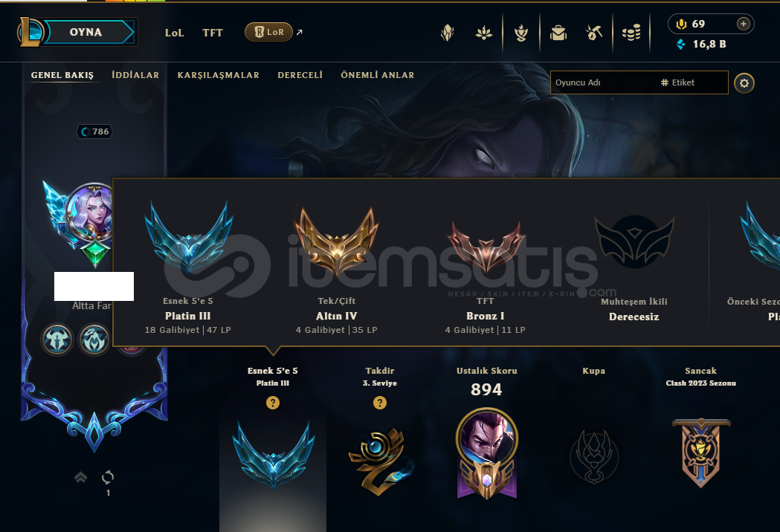This screenshot has width=780, height=532.
Task: Open the Champions crystal icon in navbar
Action: pos(447,33)
